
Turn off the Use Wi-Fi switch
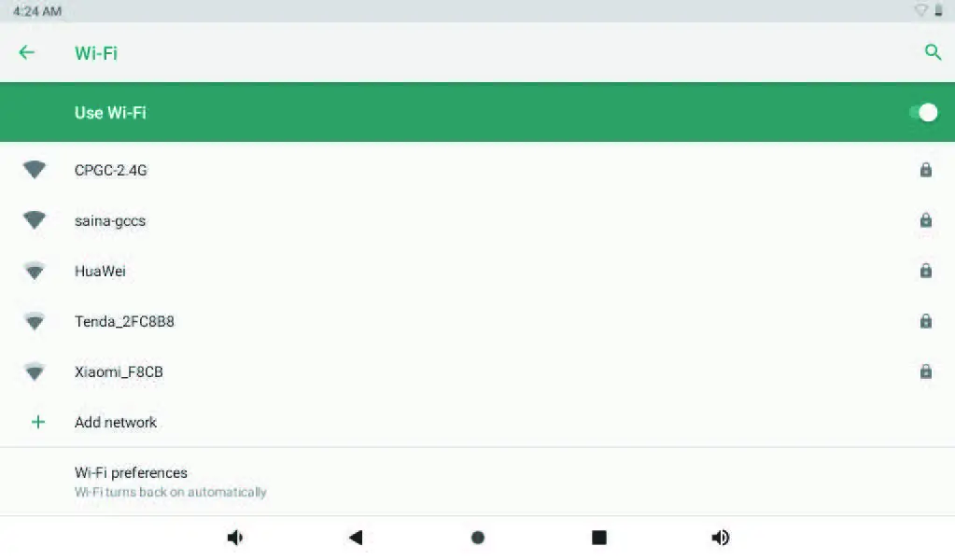923,113
